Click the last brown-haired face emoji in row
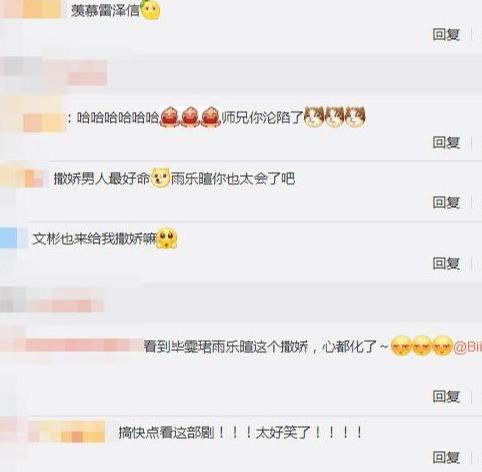This screenshot has width=482, height=472. (355, 117)
